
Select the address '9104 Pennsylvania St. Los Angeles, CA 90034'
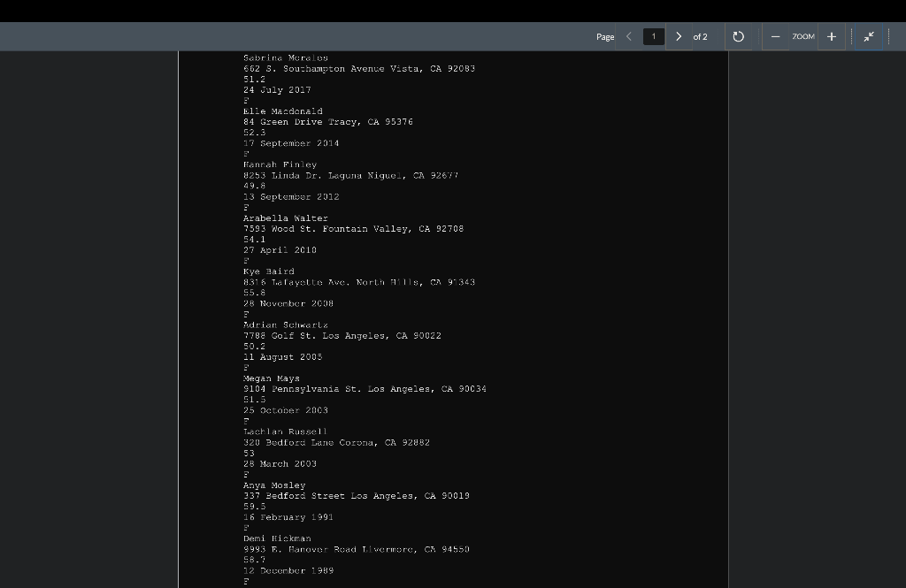click(x=365, y=389)
